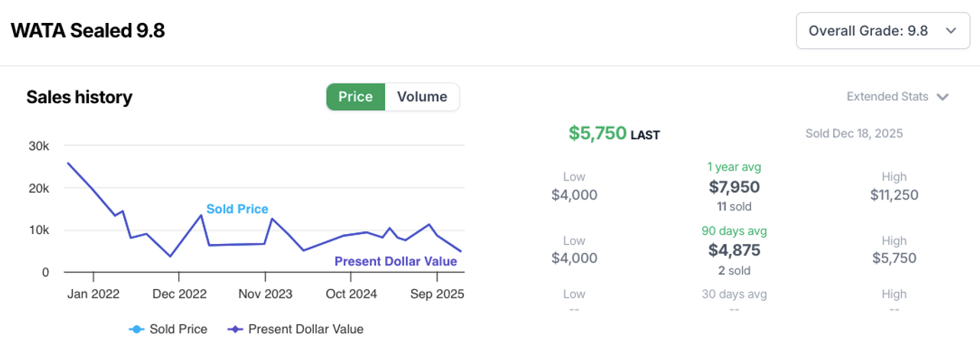Screen dimensions: 980x348
Task: Click the Jan 2022 axis tick label
Action: pyautogui.click(x=94, y=294)
